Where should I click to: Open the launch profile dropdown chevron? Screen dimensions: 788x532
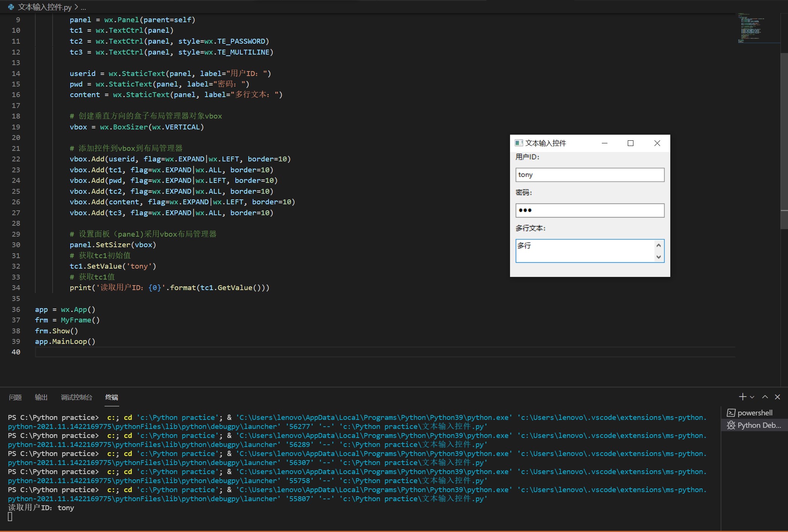pyautogui.click(x=752, y=397)
